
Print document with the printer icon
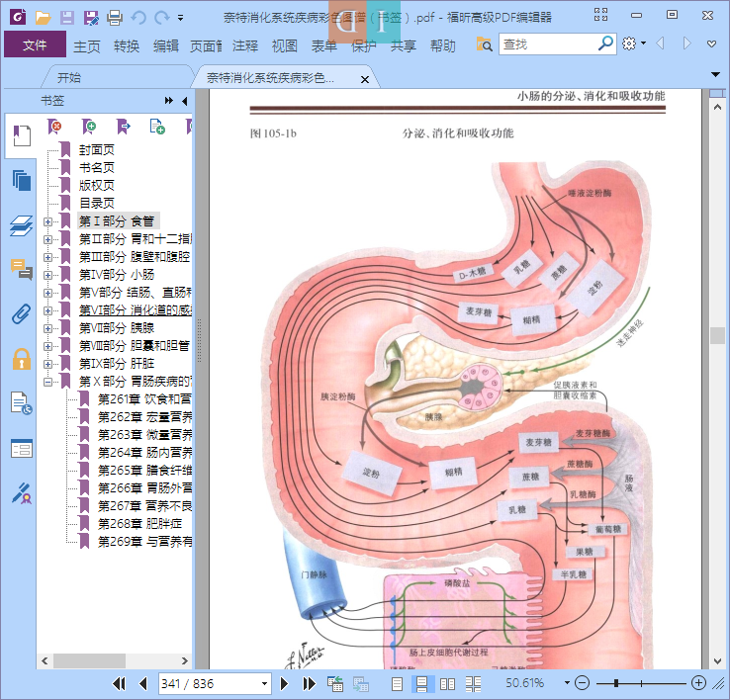click(115, 18)
